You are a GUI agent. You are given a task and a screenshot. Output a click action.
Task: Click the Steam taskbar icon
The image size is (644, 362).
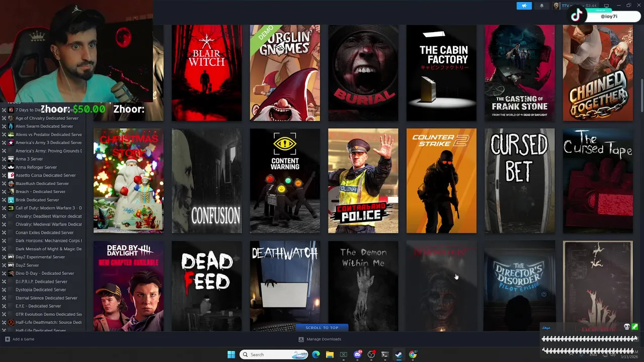pyautogui.click(x=398, y=354)
